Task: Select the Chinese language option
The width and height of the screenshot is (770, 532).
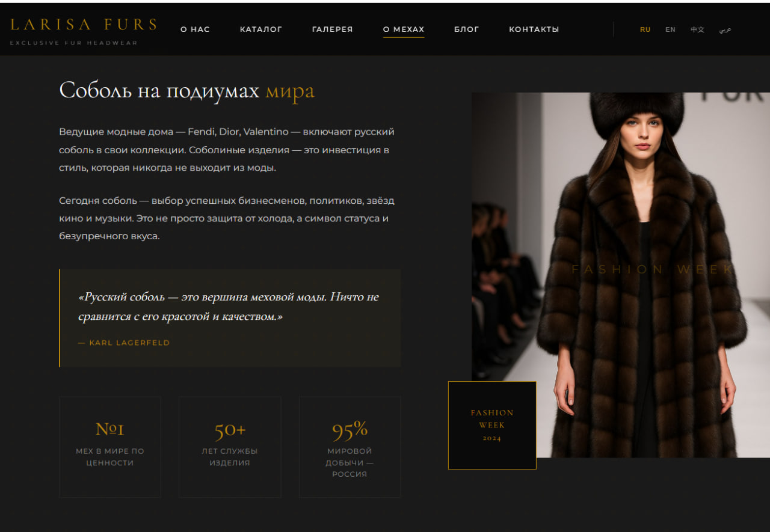Action: pos(697,29)
